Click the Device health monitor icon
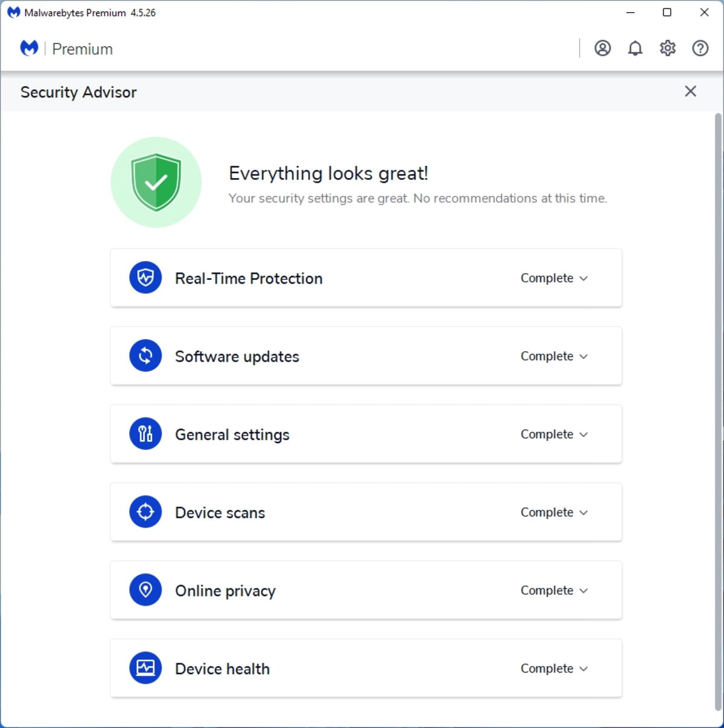 point(145,668)
